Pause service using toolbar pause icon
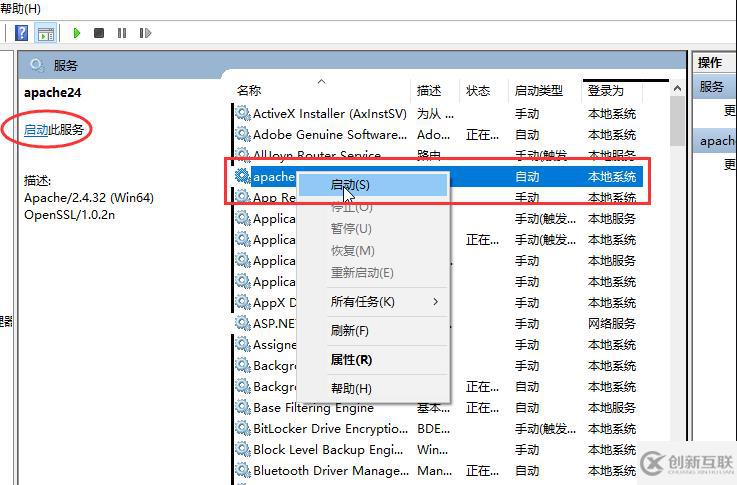 tap(122, 33)
